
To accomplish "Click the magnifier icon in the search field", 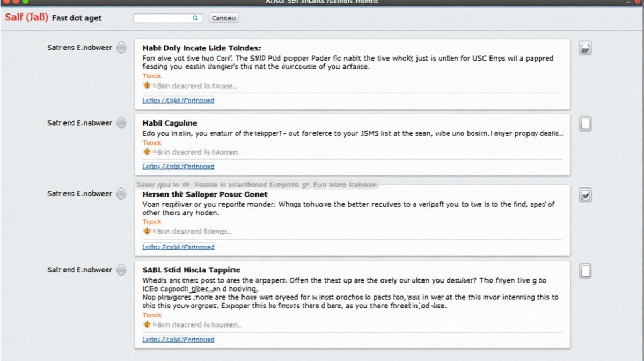I will click(195, 18).
